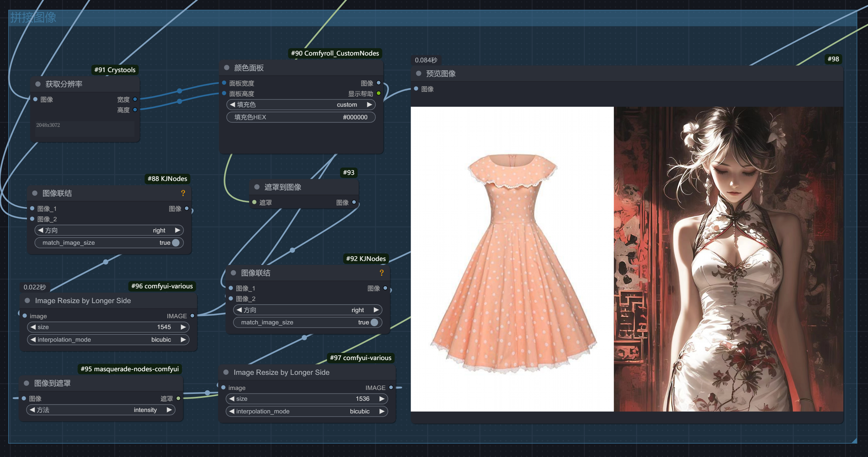This screenshot has height=457, width=868.
Task: Open help for #88 图像联结 node
Action: (x=183, y=193)
